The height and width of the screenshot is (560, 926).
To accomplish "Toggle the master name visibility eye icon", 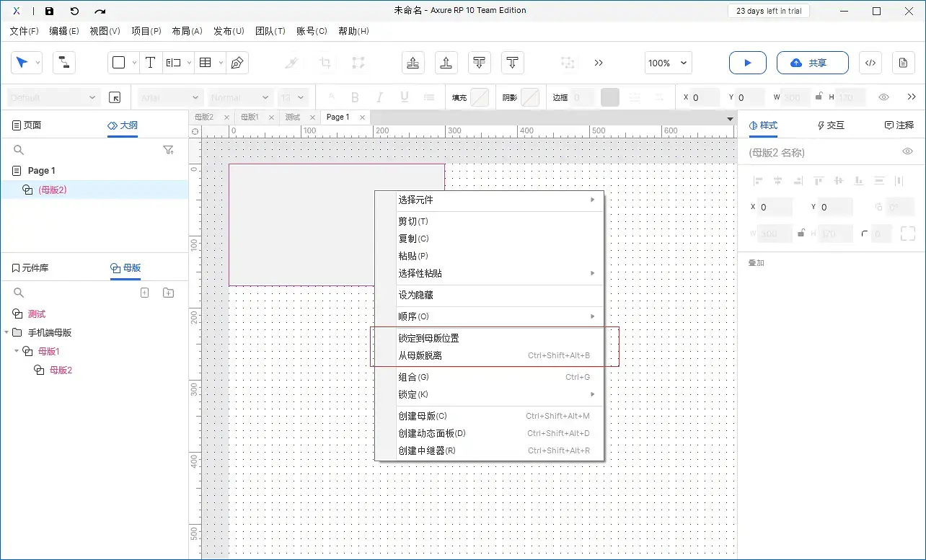I will [907, 152].
